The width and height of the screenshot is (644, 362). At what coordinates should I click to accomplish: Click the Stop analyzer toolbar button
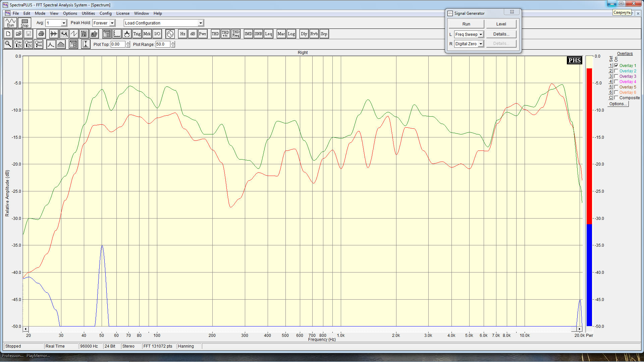[24, 23]
